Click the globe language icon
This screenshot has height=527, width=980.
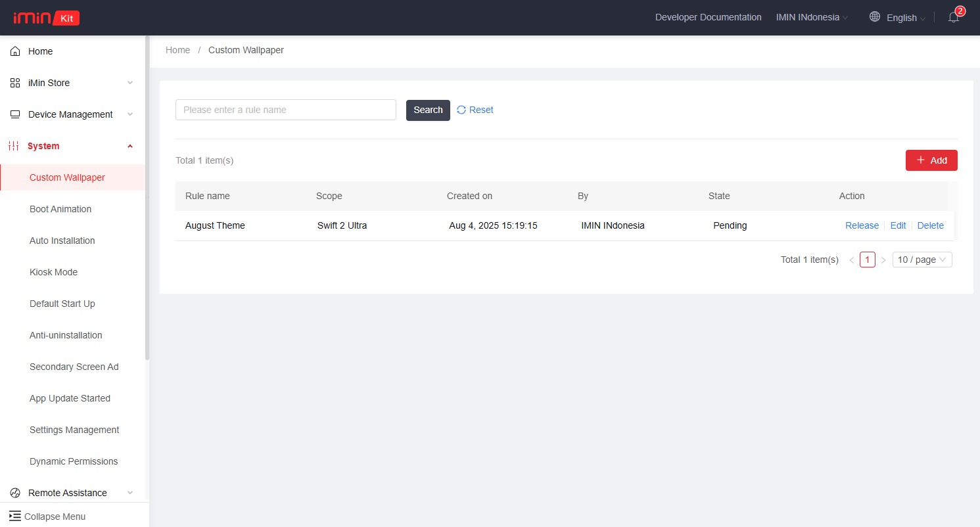(x=875, y=17)
